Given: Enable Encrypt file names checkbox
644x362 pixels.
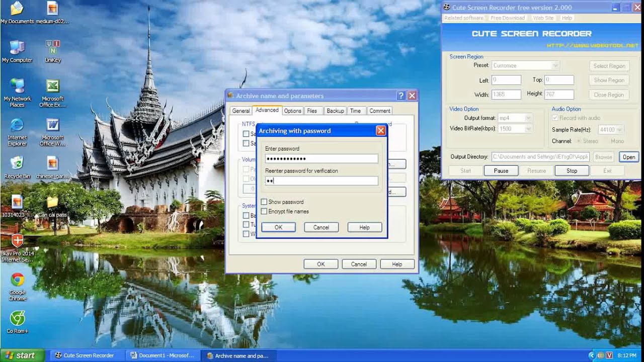Looking at the screenshot, I should pyautogui.click(x=264, y=212).
